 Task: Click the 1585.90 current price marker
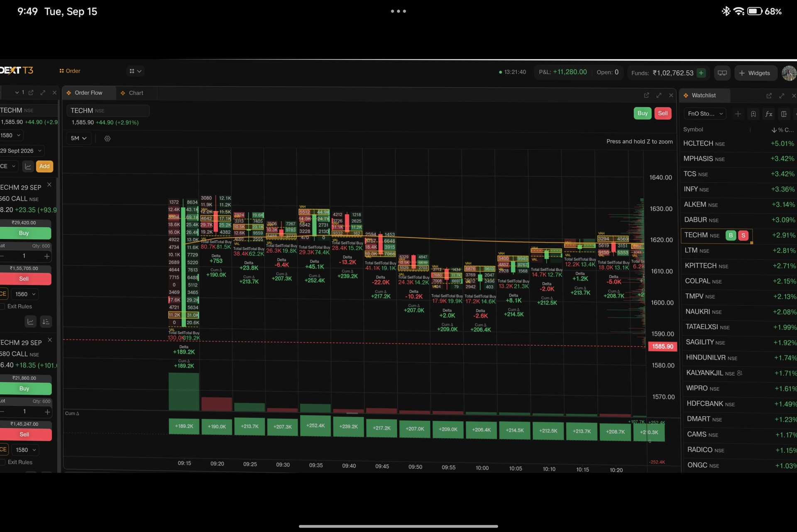(x=663, y=347)
